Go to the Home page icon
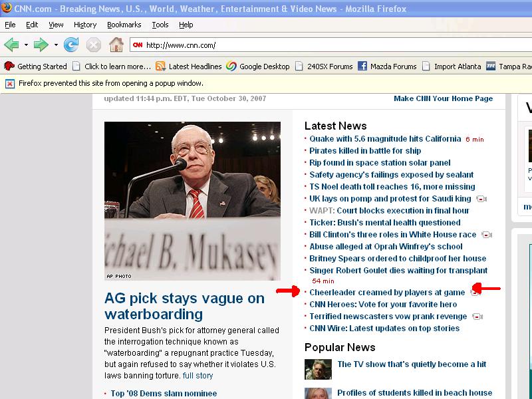This screenshot has width=532, height=399. click(116, 45)
